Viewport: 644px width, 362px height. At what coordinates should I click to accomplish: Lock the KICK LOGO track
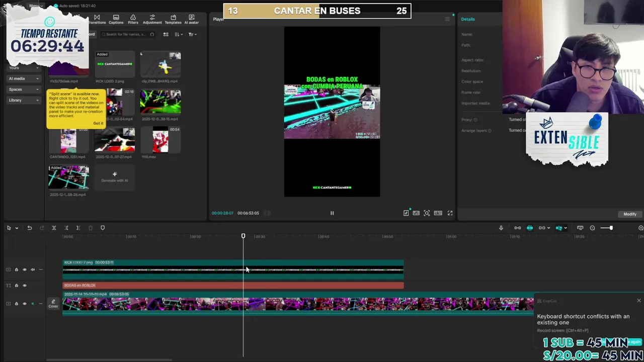[16, 270]
